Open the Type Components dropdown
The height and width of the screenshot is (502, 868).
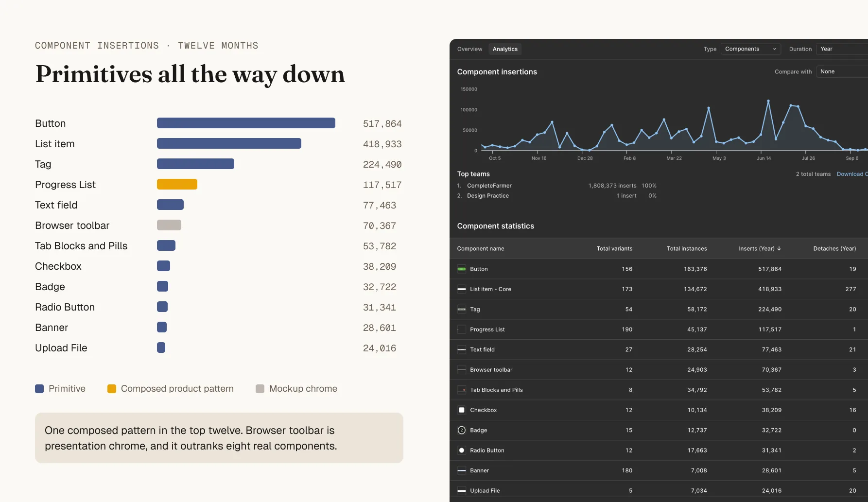pyautogui.click(x=751, y=49)
